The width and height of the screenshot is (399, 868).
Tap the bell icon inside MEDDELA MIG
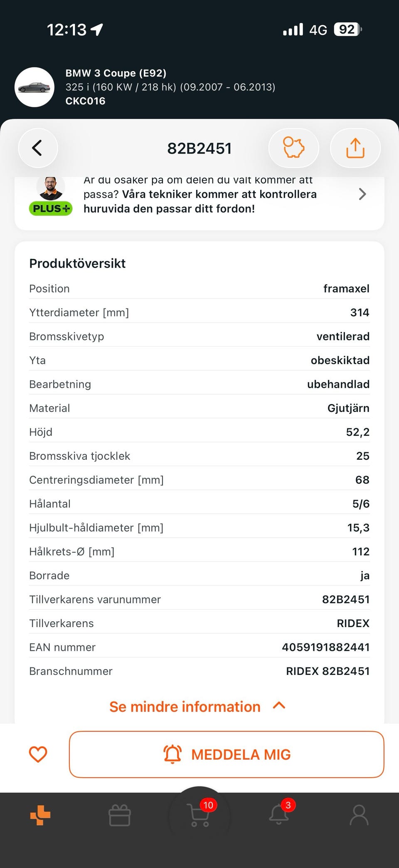tap(172, 754)
